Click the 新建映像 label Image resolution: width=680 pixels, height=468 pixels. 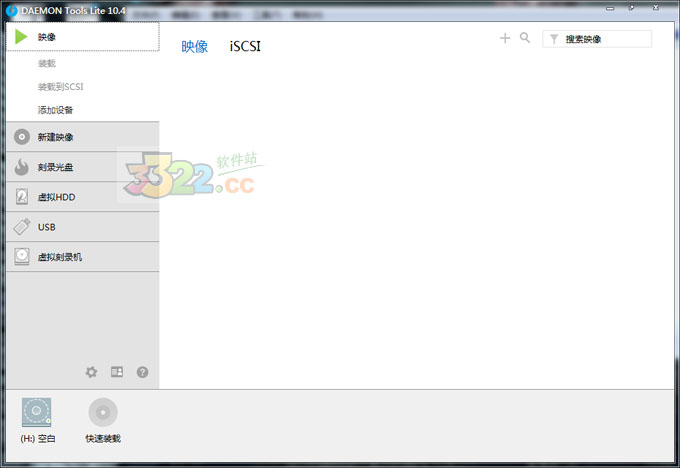[x=56, y=137]
